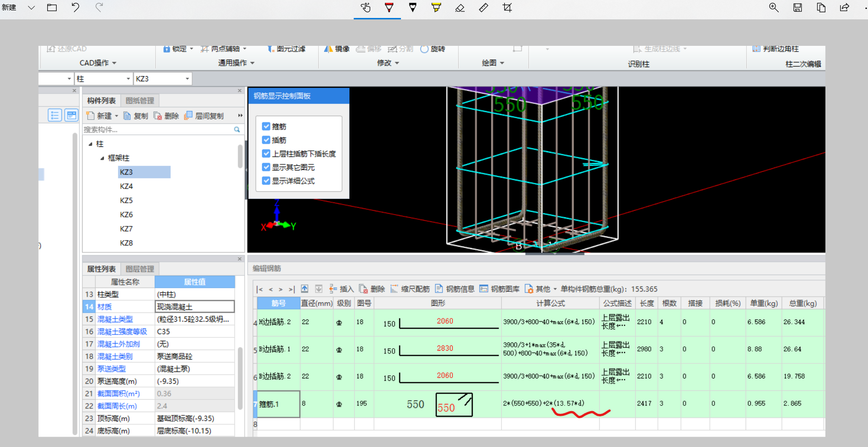Start the image crop tool
The height and width of the screenshot is (447, 868).
(x=507, y=8)
